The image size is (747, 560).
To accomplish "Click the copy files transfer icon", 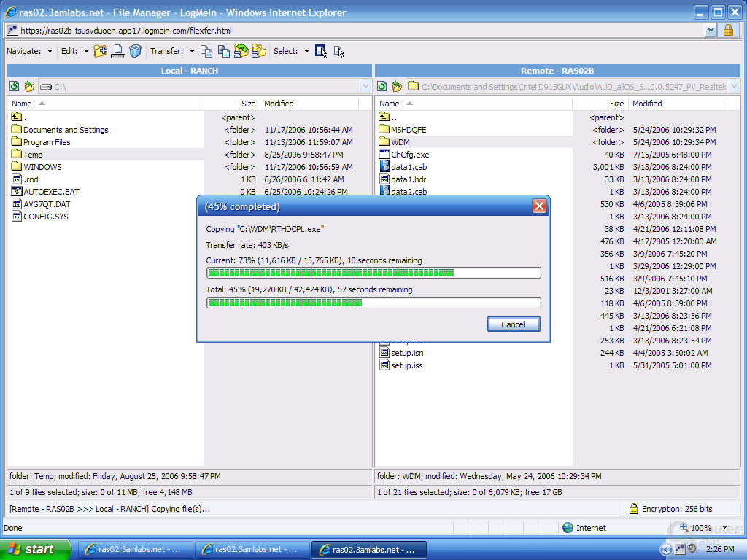I will pos(206,51).
